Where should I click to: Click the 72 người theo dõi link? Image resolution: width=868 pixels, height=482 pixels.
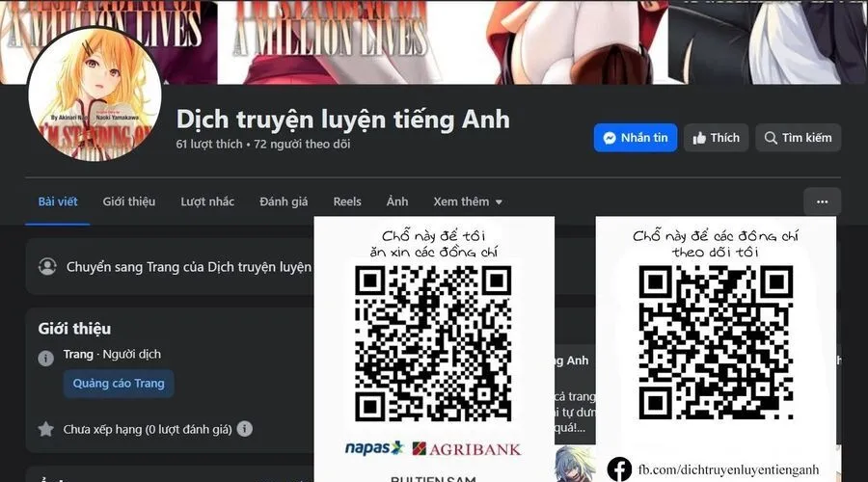tap(302, 145)
